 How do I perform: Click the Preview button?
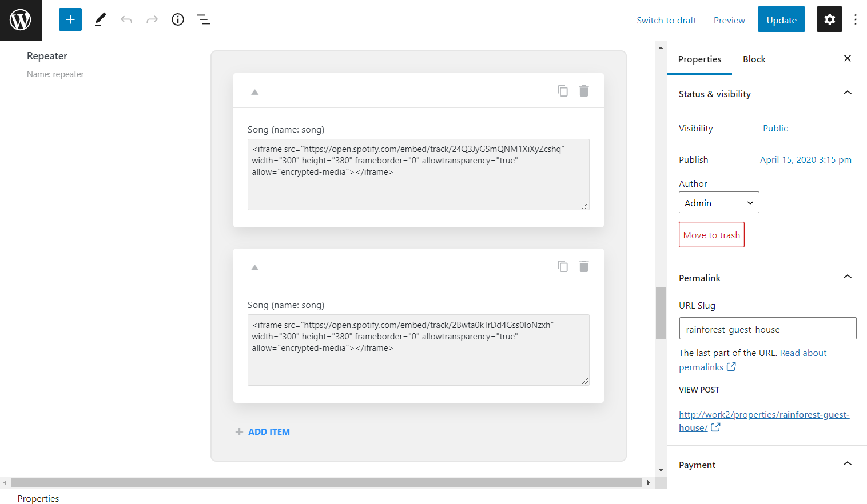click(729, 20)
